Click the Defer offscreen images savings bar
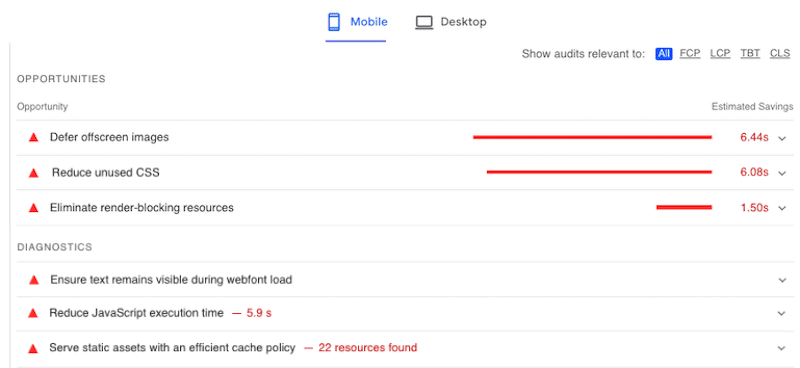Viewport: 800px width, 368px height. (x=592, y=137)
